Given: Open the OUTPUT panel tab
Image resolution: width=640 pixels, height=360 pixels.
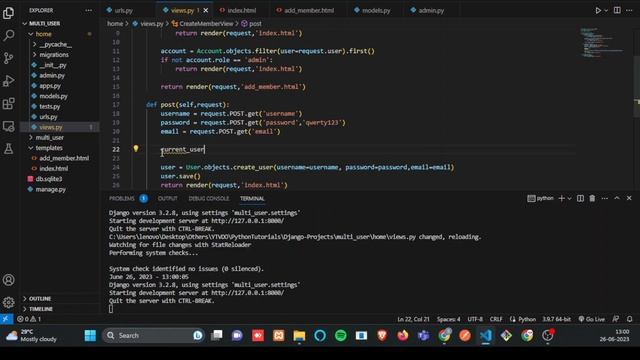Looking at the screenshot, I should pyautogui.click(x=167, y=198).
